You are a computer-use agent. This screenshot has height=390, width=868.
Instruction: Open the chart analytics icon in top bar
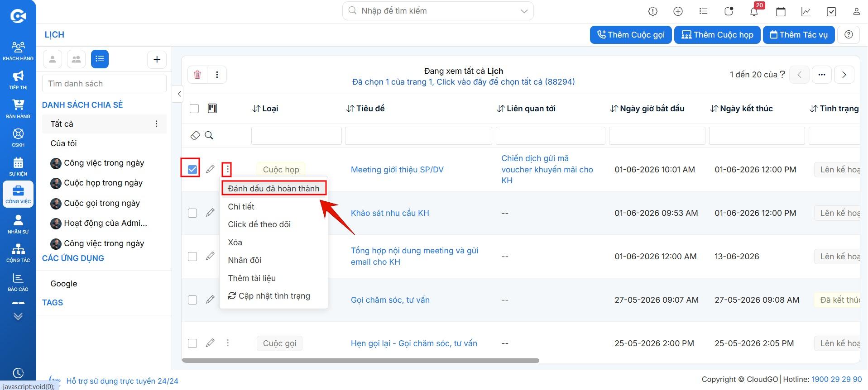[806, 11]
